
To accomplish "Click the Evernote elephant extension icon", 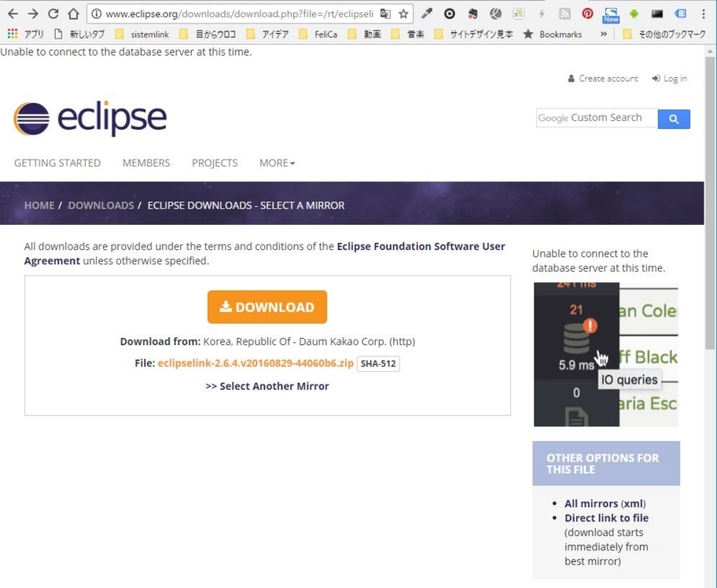I will click(x=472, y=14).
